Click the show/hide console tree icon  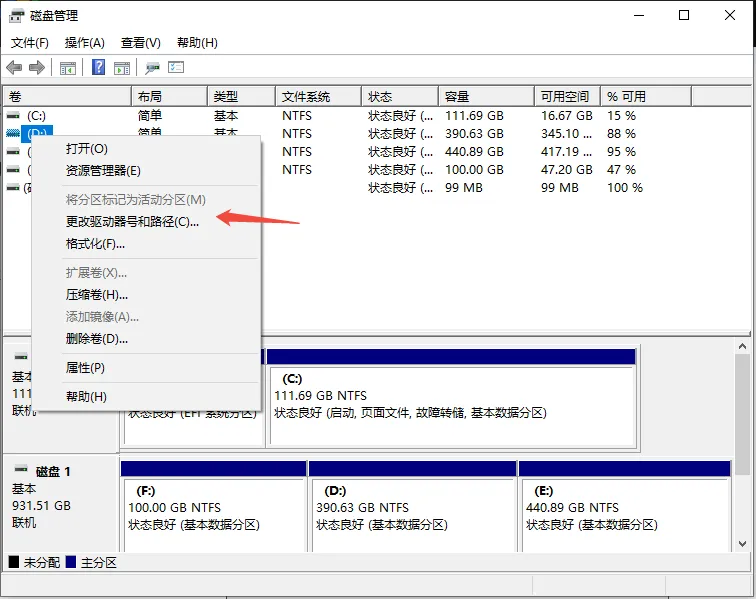(68, 68)
